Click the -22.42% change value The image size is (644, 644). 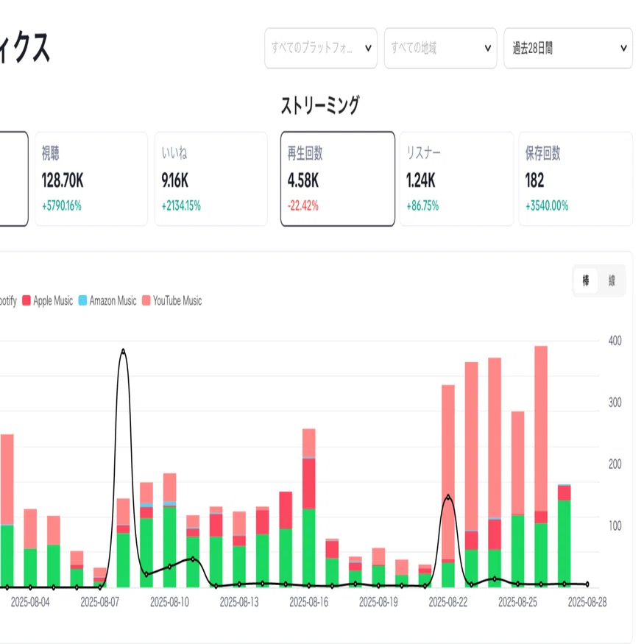coord(303,206)
